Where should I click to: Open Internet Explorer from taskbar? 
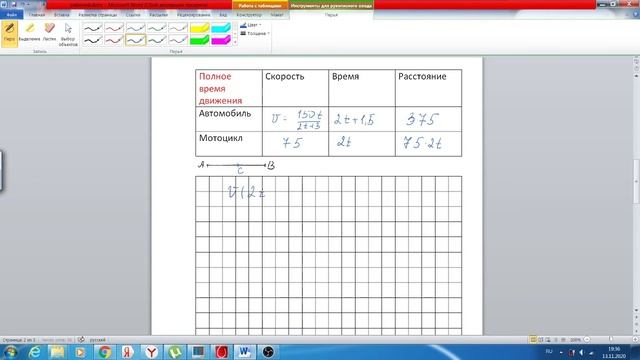click(35, 352)
